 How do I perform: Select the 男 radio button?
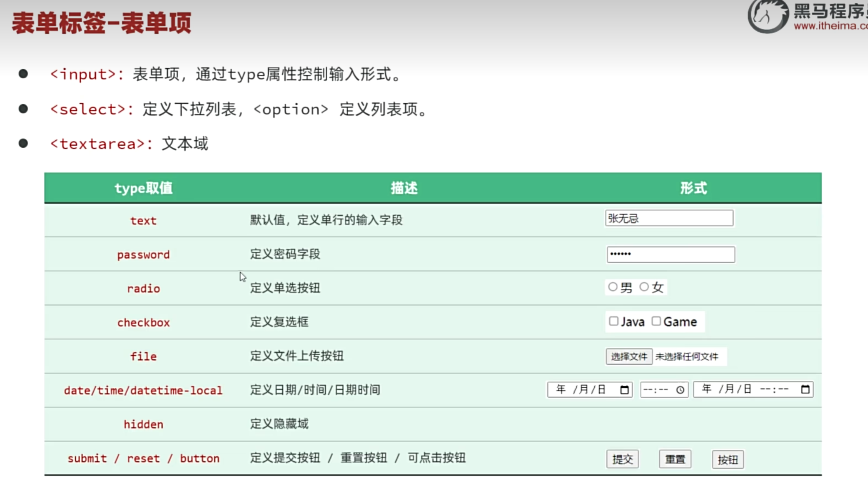tap(613, 287)
